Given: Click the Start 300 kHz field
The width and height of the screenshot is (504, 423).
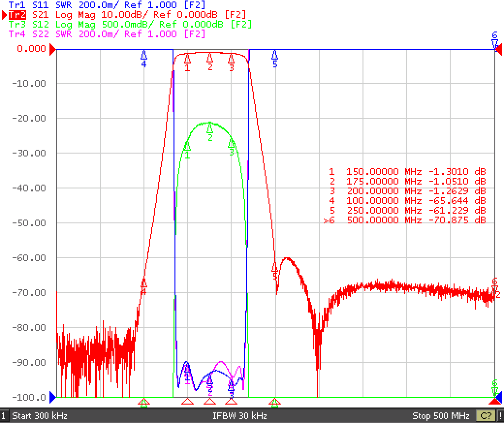Looking at the screenshot, I should pyautogui.click(x=40, y=416).
